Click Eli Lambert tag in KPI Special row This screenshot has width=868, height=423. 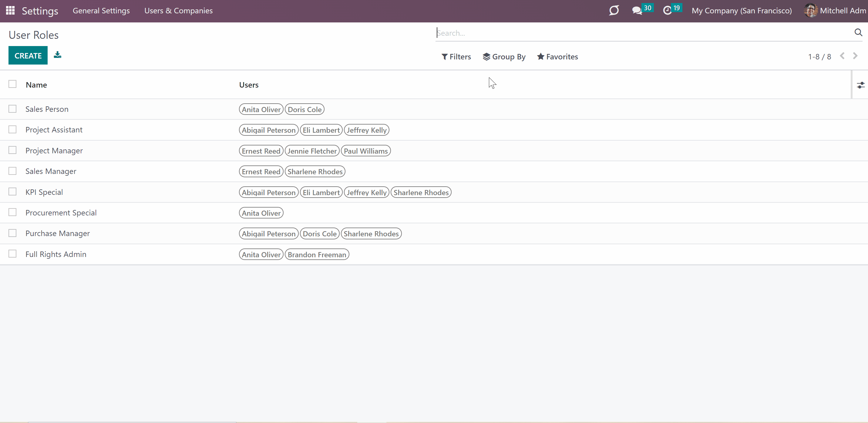321,192
